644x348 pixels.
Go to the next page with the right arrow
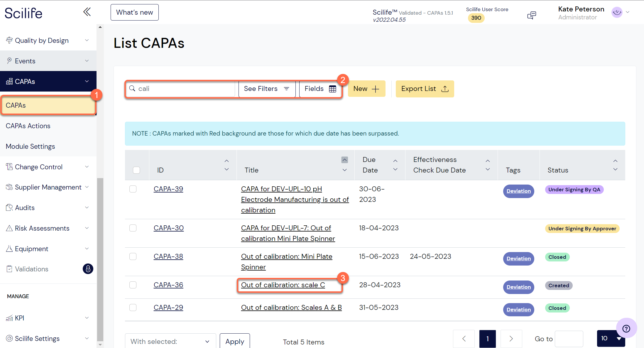coord(511,339)
